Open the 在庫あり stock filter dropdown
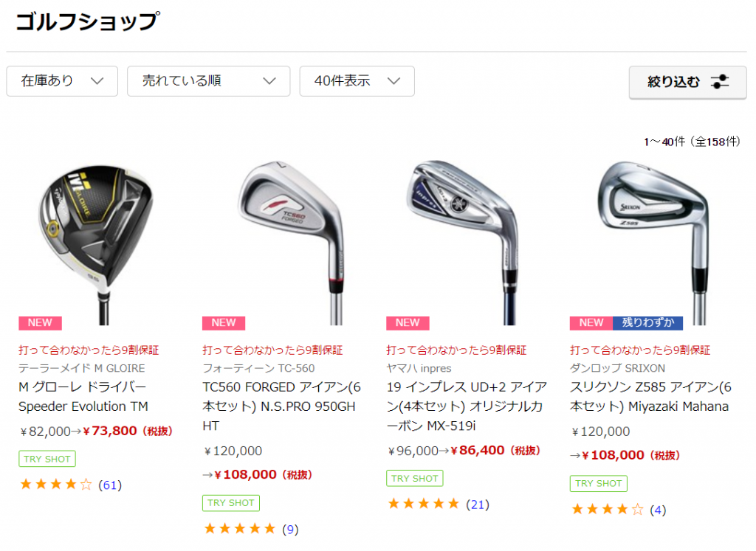The width and height of the screenshot is (756, 551). point(62,81)
